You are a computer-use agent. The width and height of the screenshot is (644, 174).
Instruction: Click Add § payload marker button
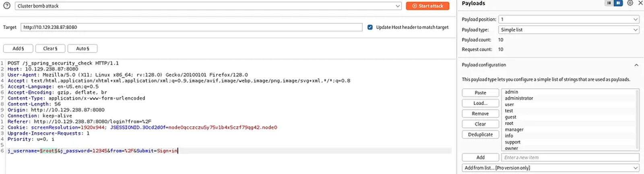click(18, 49)
